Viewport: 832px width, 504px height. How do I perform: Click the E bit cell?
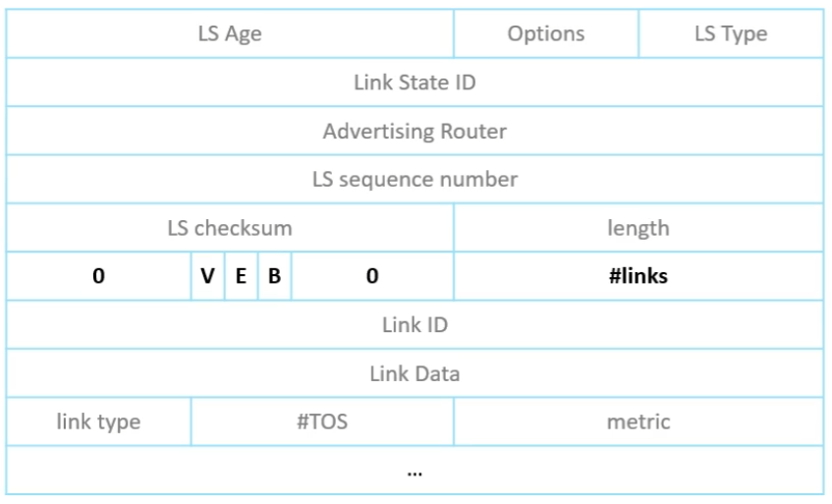tap(241, 276)
